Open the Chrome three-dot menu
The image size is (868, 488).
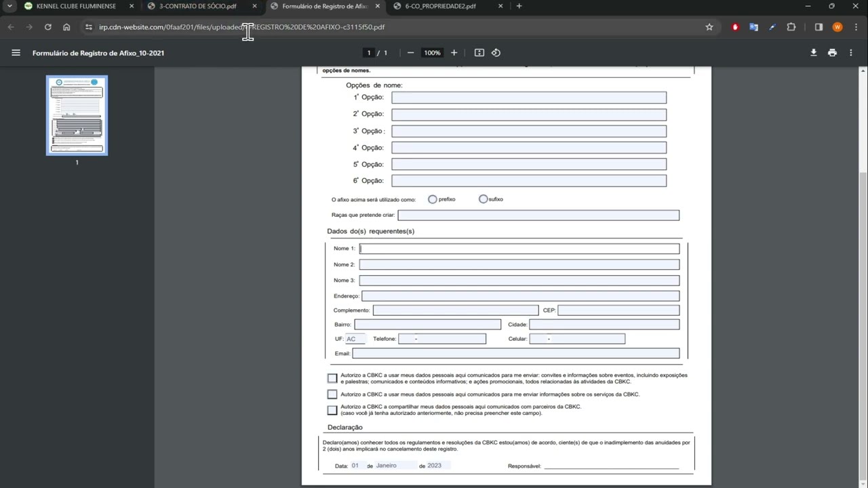pos(856,27)
